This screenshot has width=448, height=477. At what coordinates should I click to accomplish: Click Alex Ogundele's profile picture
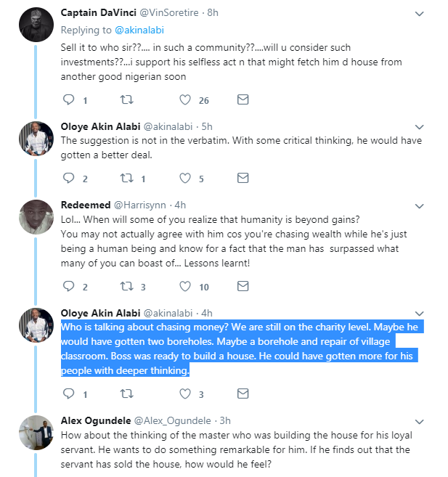tap(36, 433)
